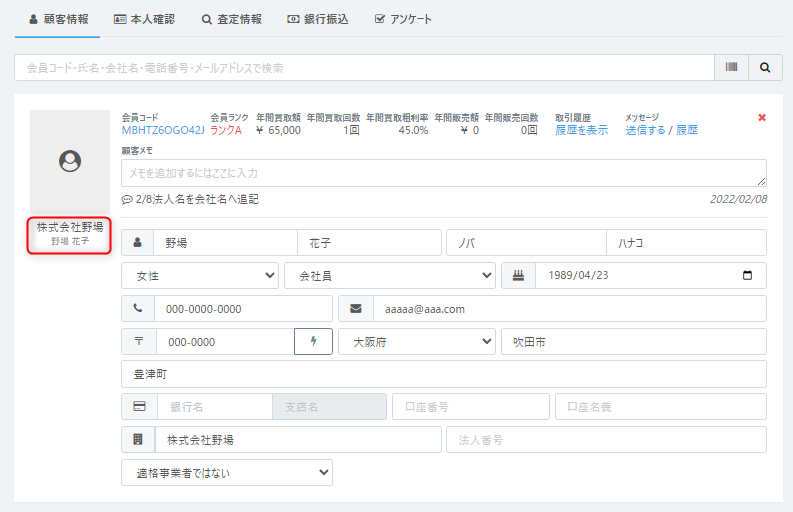Click the 法人番号 corporate number field
The width and height of the screenshot is (793, 512).
pyautogui.click(x=606, y=440)
